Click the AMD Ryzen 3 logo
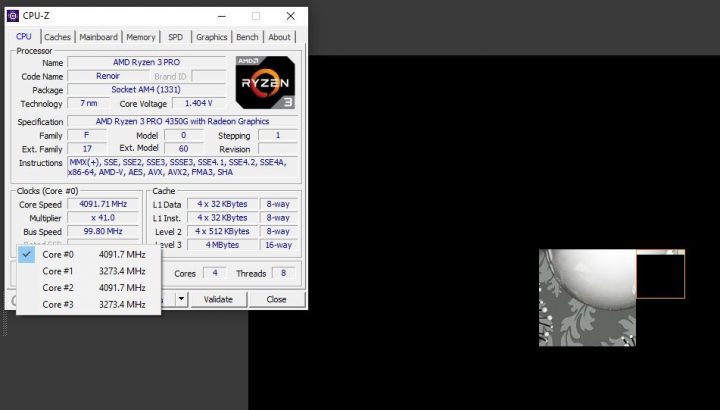 coord(263,82)
